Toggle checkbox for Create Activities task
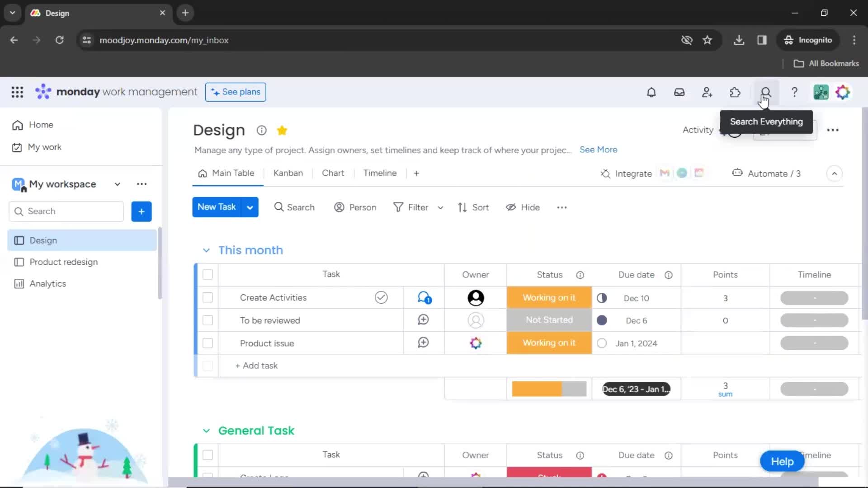This screenshot has height=488, width=868. [208, 297]
